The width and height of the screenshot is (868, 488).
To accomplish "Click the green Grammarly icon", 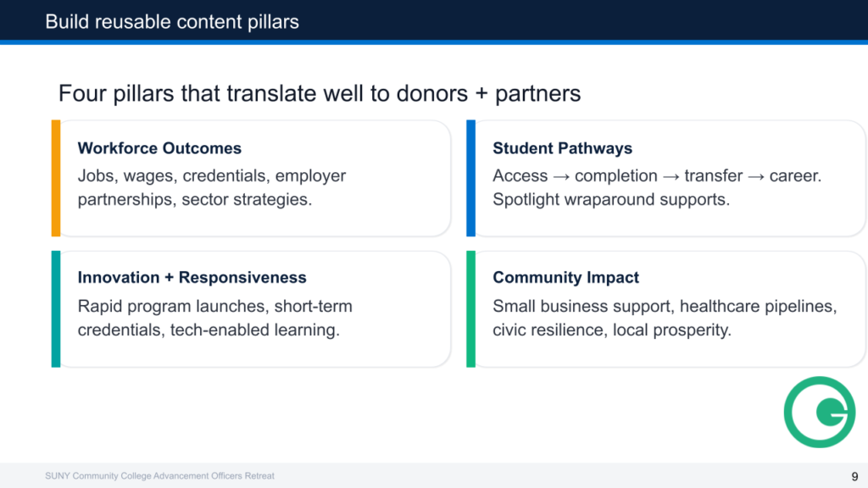I will click(819, 412).
